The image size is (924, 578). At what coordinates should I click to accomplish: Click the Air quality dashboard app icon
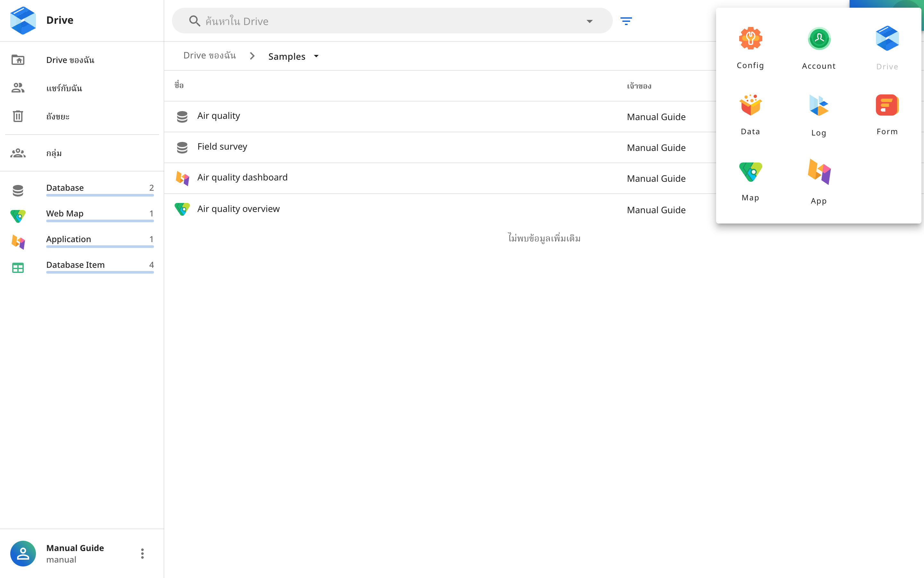tap(182, 178)
